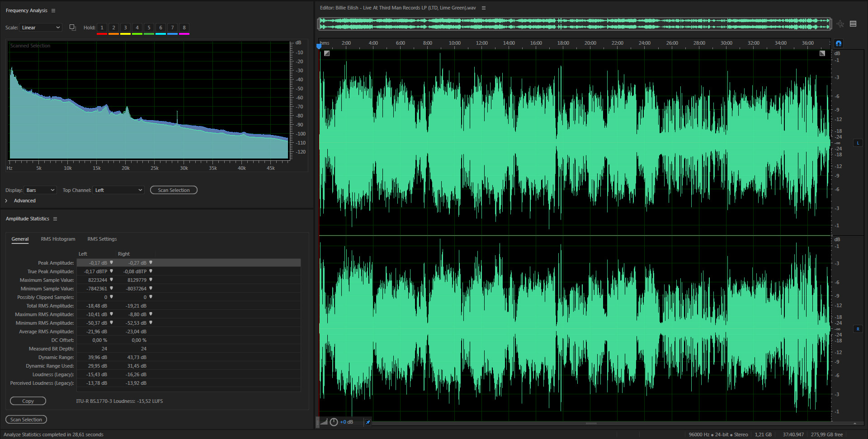The width and height of the screenshot is (868, 439).
Task: Click the HUD gain adjust knob
Action: click(x=334, y=422)
